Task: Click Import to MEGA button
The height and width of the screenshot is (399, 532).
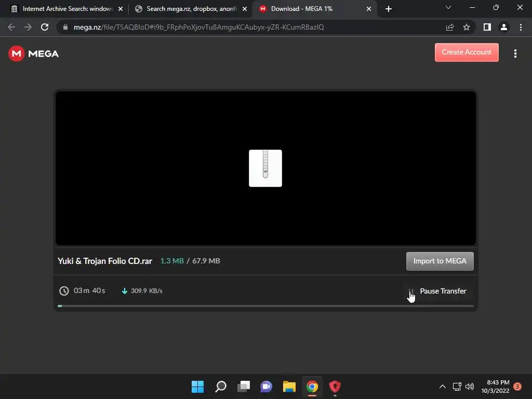Action: [440, 261]
